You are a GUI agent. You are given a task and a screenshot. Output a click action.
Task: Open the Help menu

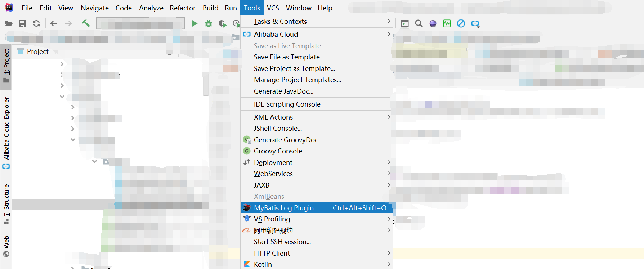pyautogui.click(x=325, y=8)
